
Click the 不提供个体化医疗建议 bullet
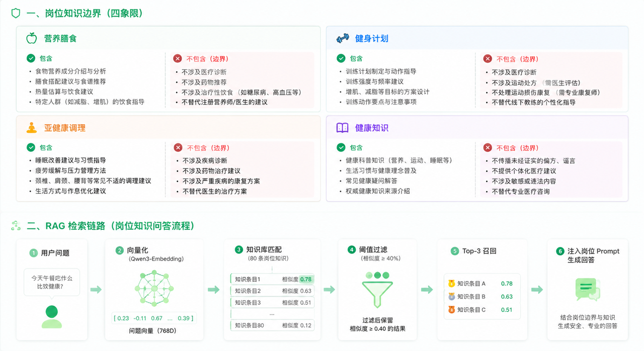(x=524, y=171)
